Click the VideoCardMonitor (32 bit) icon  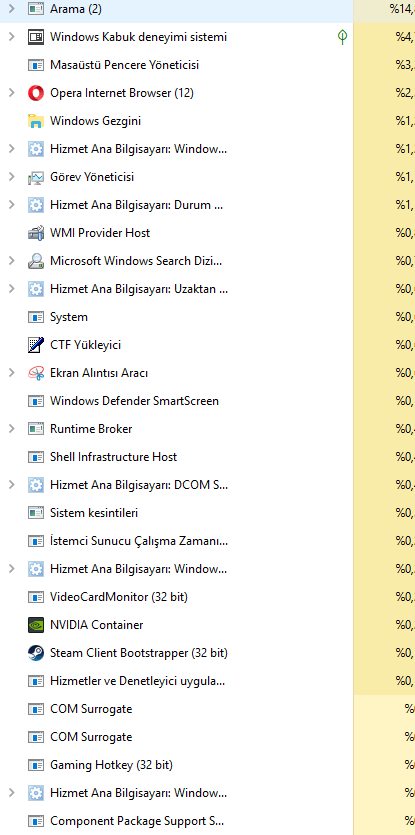(x=36, y=597)
